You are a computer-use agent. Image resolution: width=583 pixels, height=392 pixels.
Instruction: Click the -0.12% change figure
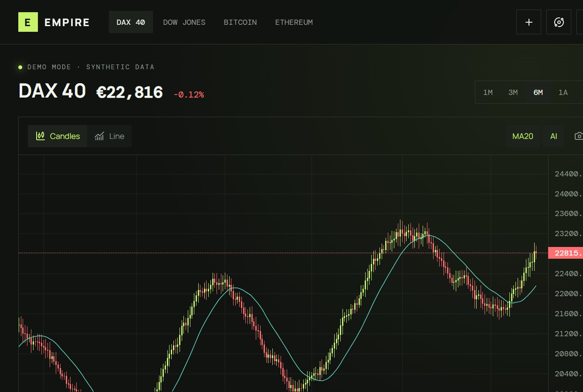click(x=189, y=95)
